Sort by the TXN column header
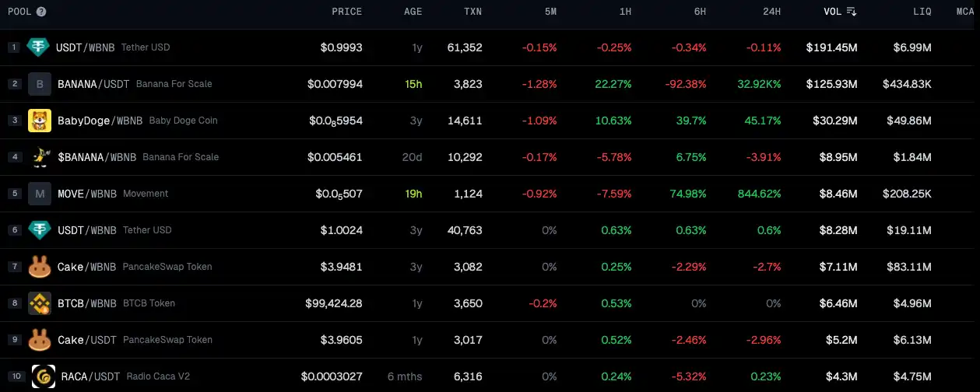 (x=472, y=12)
